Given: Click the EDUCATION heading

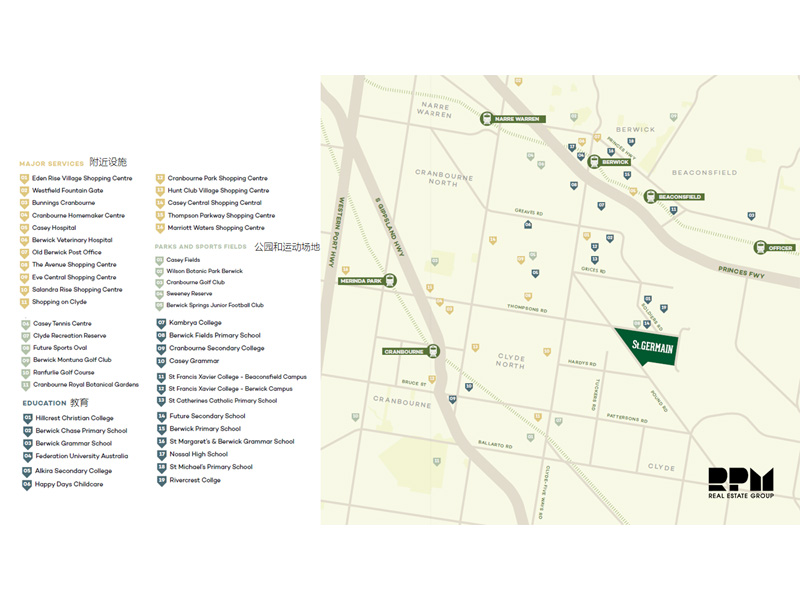Looking at the screenshot, I should tap(44, 403).
